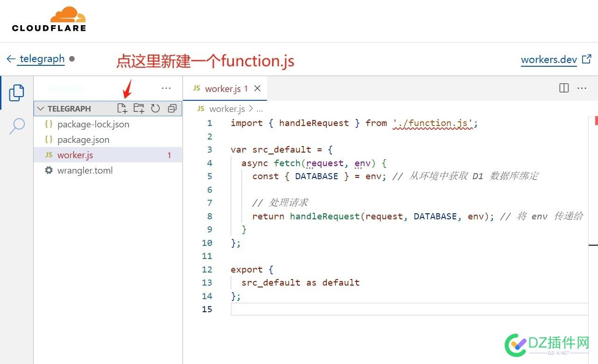This screenshot has height=364, width=598.
Task: Collapse all folders in explorer
Action: click(172, 108)
